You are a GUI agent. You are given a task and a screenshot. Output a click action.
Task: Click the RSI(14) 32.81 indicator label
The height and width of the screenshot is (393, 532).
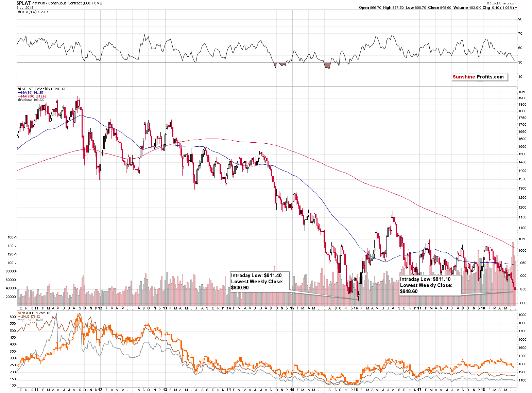35,12
